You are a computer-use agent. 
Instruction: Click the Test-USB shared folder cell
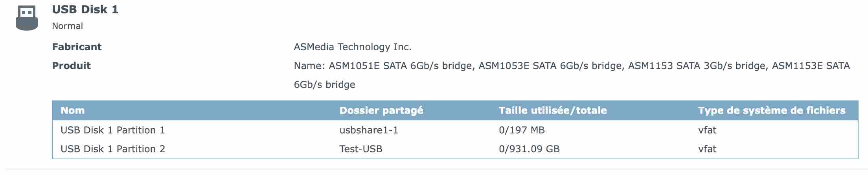click(x=361, y=149)
